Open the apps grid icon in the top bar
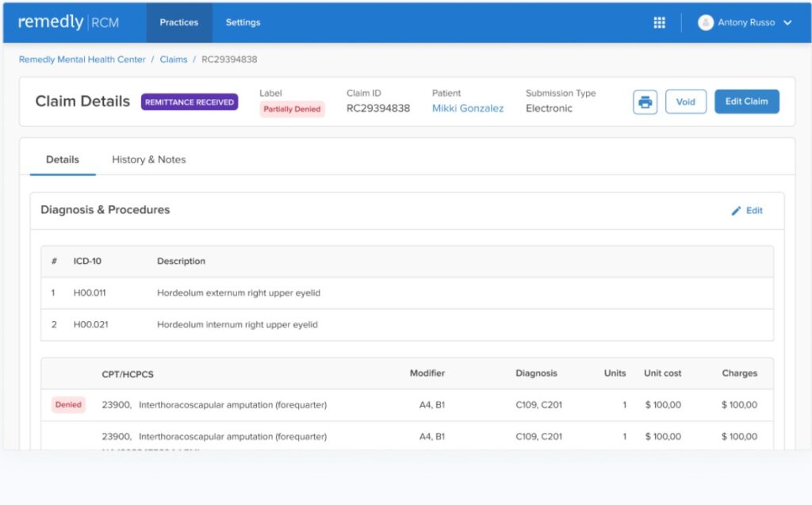The height and width of the screenshot is (505, 812). click(x=659, y=22)
